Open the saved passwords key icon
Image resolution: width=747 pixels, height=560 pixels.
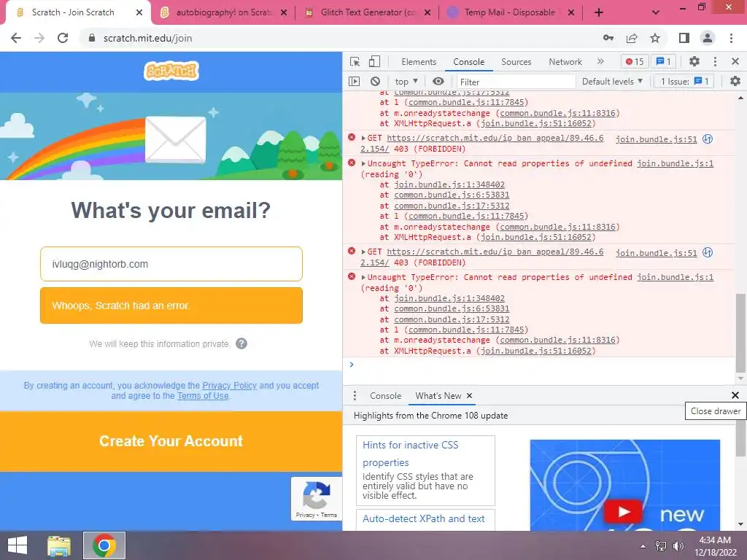(x=608, y=38)
